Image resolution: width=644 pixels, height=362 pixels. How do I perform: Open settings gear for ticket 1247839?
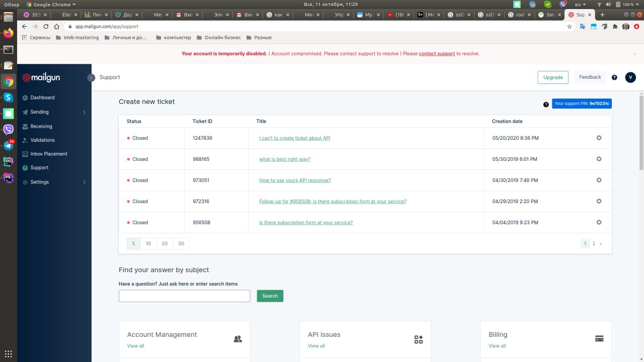[599, 138]
